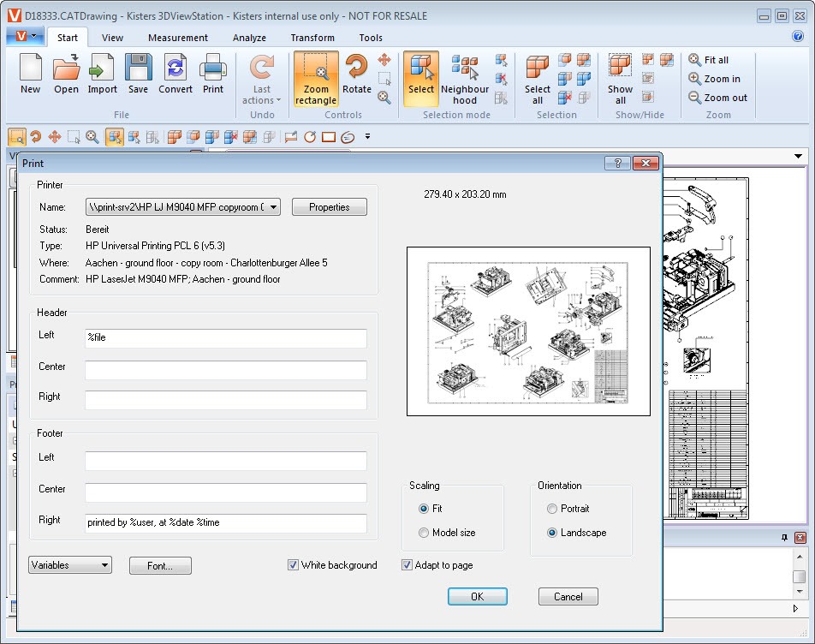Click the freehand scribble icon in the quick toolbar
The image size is (815, 644).
tap(348, 137)
